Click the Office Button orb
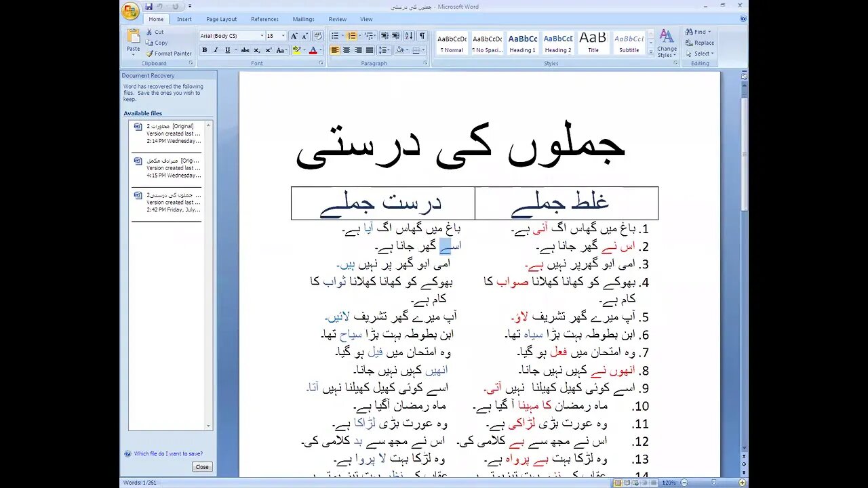This screenshot has height=488, width=868. click(x=130, y=11)
